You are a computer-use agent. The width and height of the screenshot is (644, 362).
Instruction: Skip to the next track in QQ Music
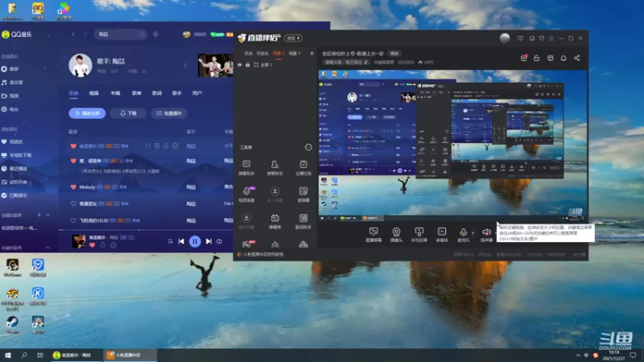208,241
